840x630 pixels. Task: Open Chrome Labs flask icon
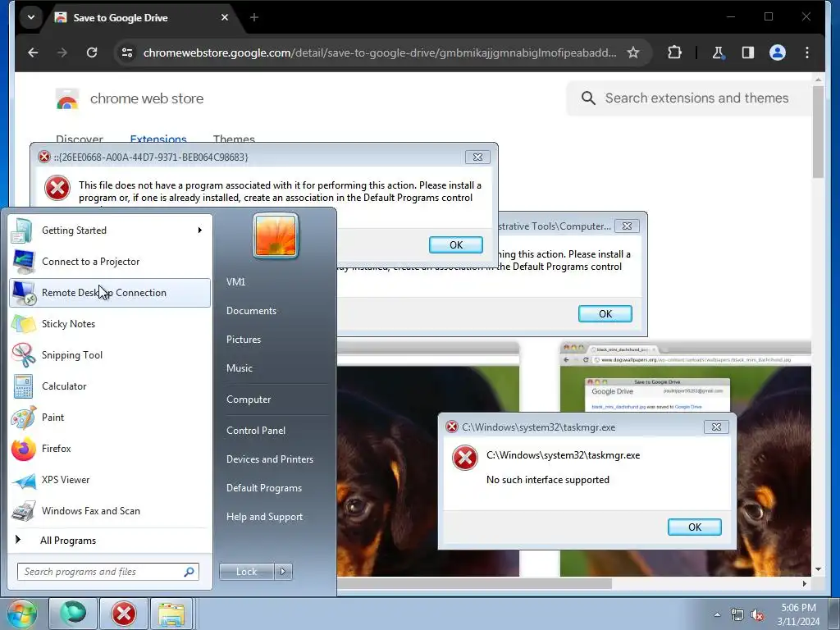[x=718, y=52]
